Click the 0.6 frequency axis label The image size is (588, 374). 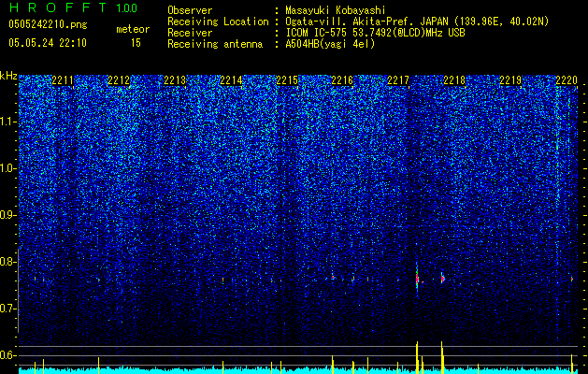coord(8,355)
